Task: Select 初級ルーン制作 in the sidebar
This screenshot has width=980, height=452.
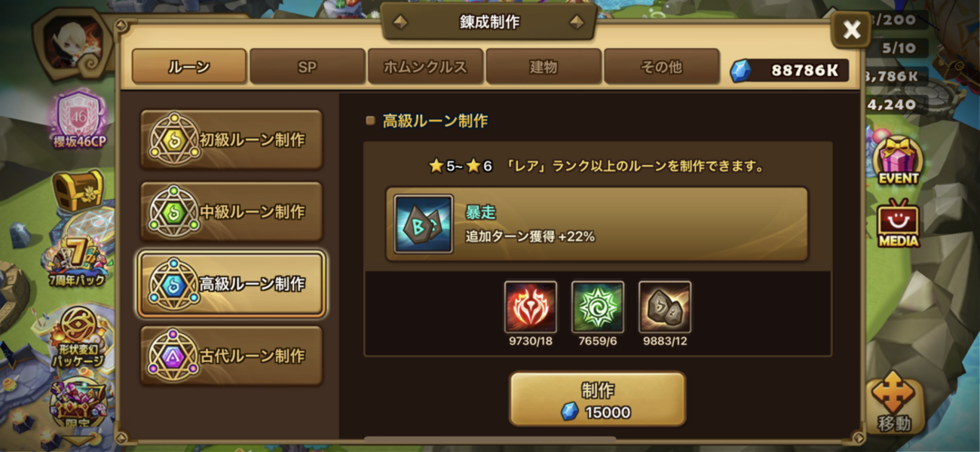Action: pyautogui.click(x=231, y=139)
